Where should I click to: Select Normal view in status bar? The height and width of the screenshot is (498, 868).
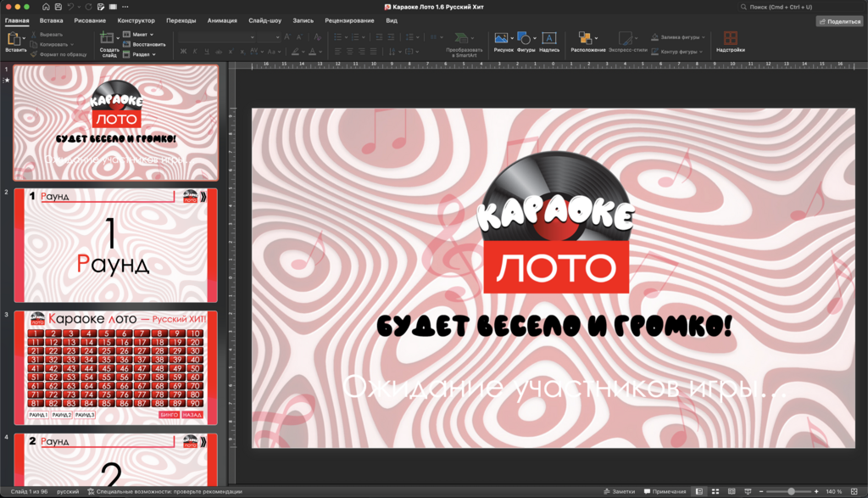699,491
